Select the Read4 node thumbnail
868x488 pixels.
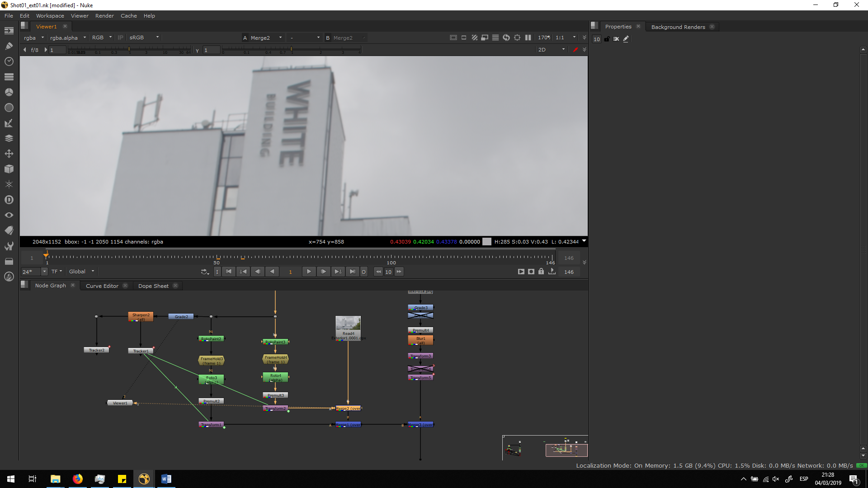point(348,323)
